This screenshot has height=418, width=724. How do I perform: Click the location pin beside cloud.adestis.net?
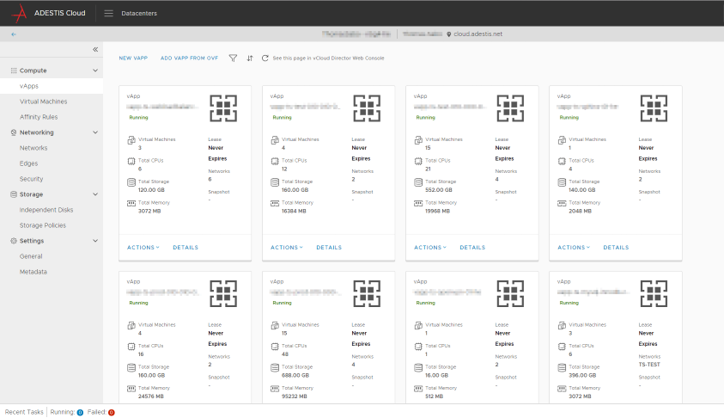point(450,34)
